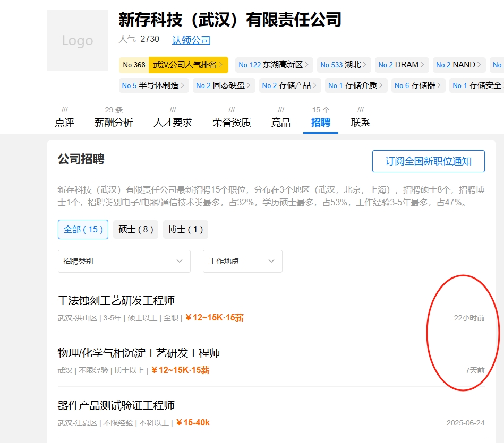504x443 pixels.
Task: Click the 公司招聘 section heading
Action: point(81,159)
